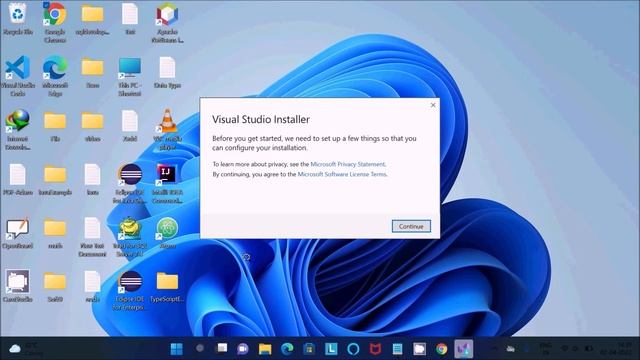640x360 pixels.
Task: Select the New Text Document file icon
Action: pos(92,237)
